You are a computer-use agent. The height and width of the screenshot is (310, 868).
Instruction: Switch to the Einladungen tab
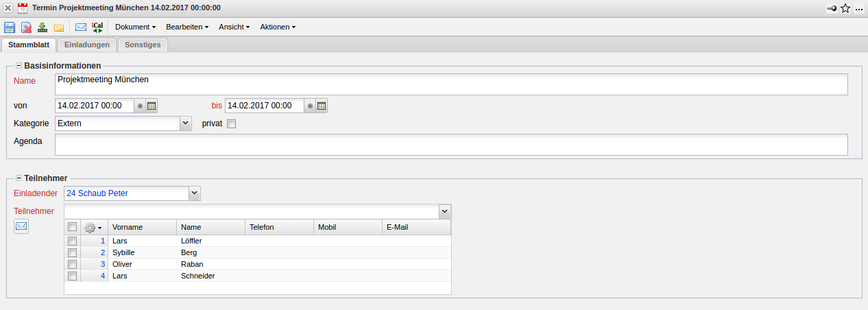click(x=87, y=45)
